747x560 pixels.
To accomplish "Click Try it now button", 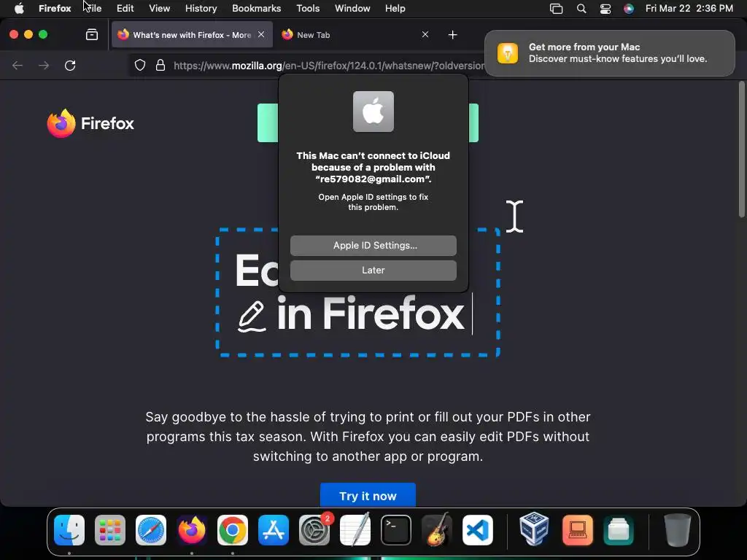I will 368,495.
